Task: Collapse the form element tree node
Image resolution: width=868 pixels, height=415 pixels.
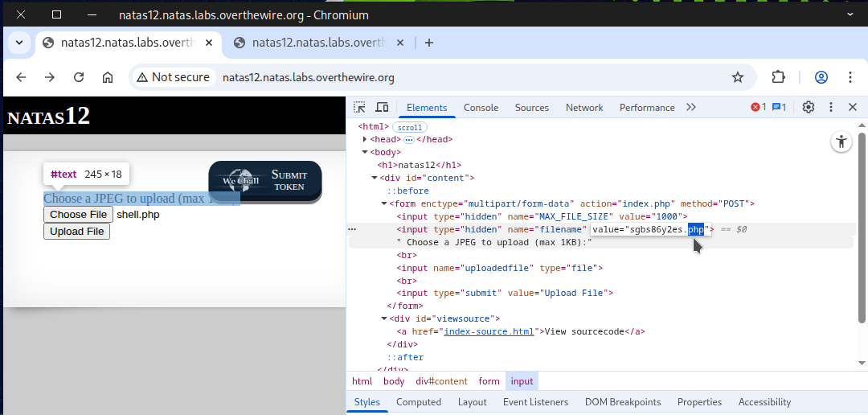Action: (x=384, y=204)
